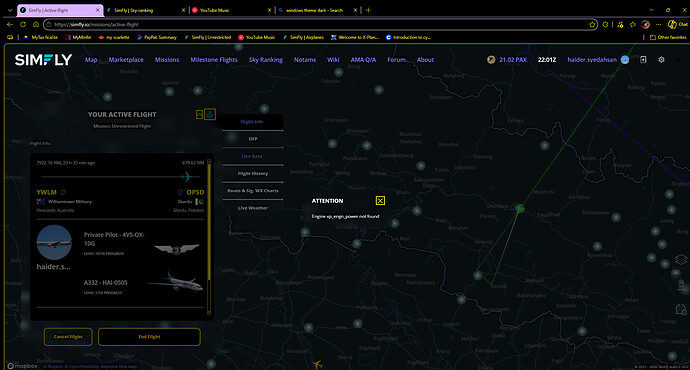This screenshot has width=690, height=370.
Task: Bookmark this page with the star icon
Action: coord(592,25)
